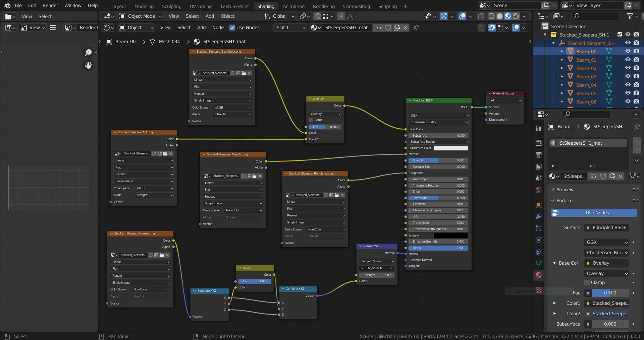
Task: Enable Clamp checkbox in Overlay node
Action: click(x=311, y=120)
